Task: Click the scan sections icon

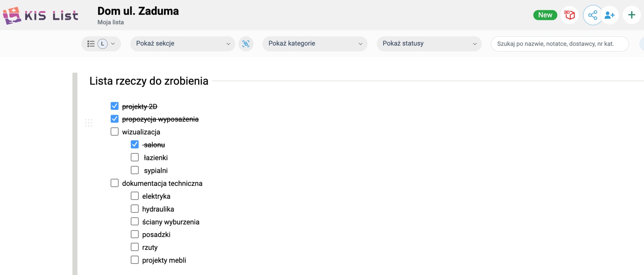Action: tap(246, 44)
